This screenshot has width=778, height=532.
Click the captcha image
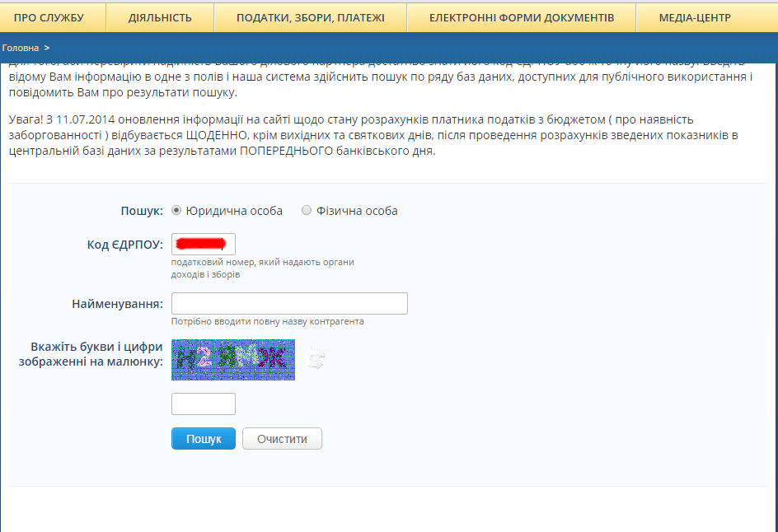[x=233, y=360]
